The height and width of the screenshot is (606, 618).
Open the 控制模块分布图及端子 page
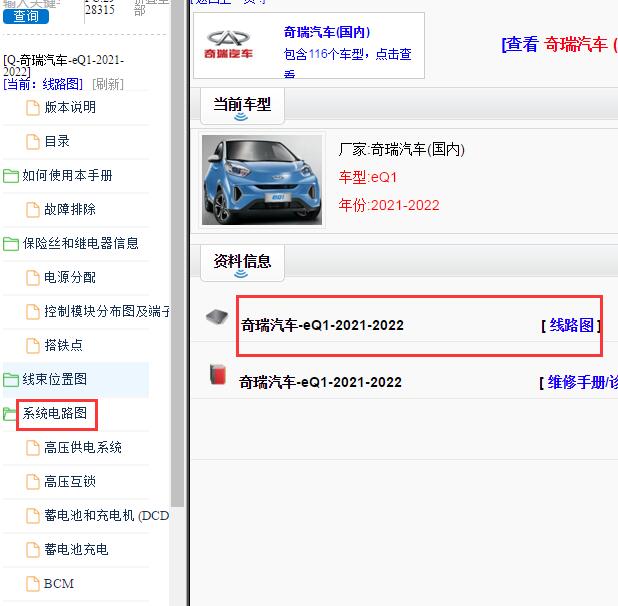pyautogui.click(x=107, y=311)
